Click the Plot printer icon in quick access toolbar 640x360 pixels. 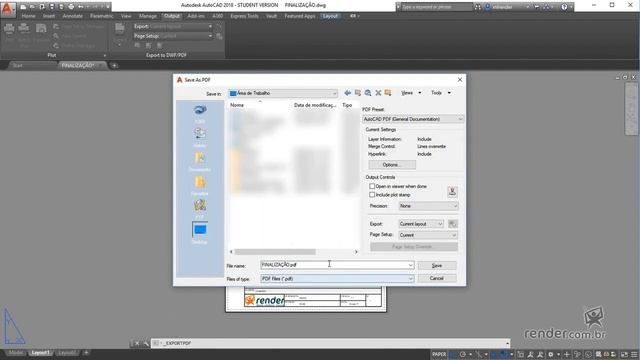pos(71,7)
